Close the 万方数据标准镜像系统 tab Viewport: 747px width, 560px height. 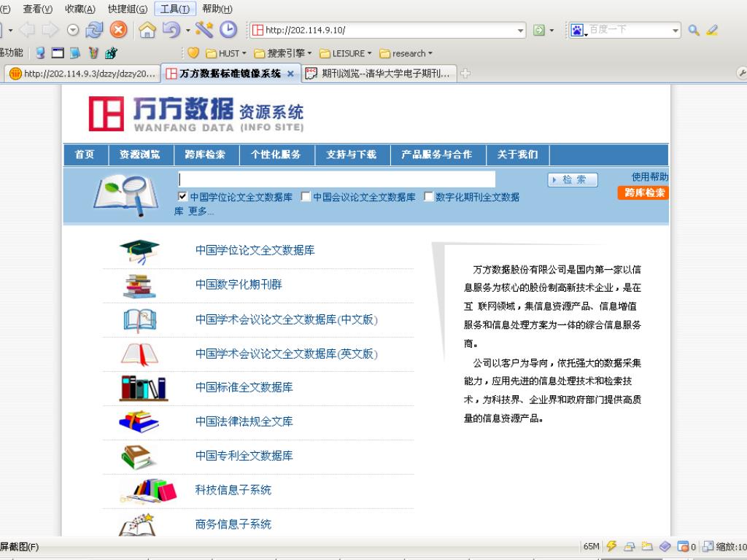point(290,74)
